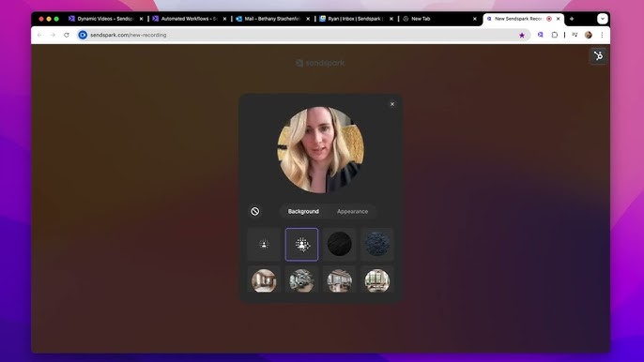Go back in browser history
644x362 pixels.
pyautogui.click(x=39, y=36)
